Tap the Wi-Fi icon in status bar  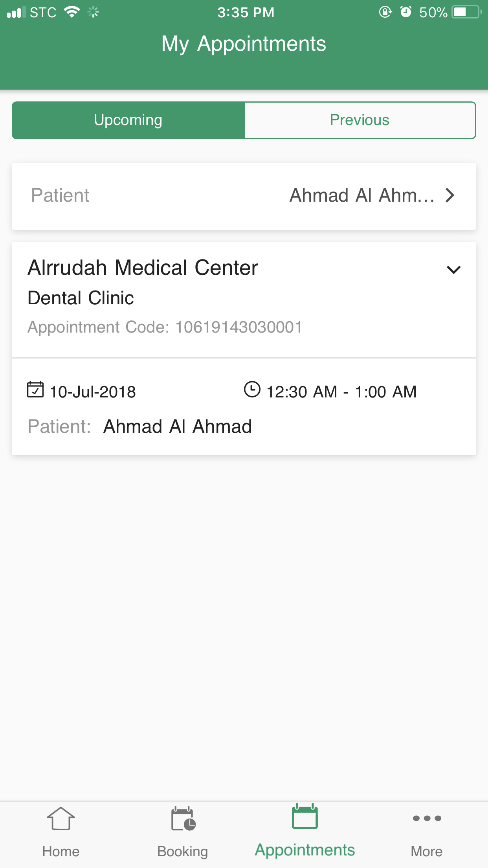click(72, 12)
